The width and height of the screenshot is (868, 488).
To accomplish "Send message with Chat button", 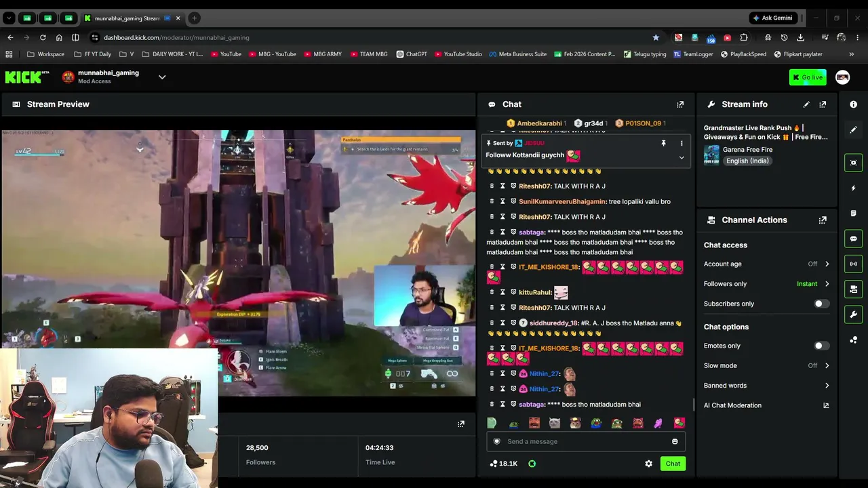I will click(673, 464).
